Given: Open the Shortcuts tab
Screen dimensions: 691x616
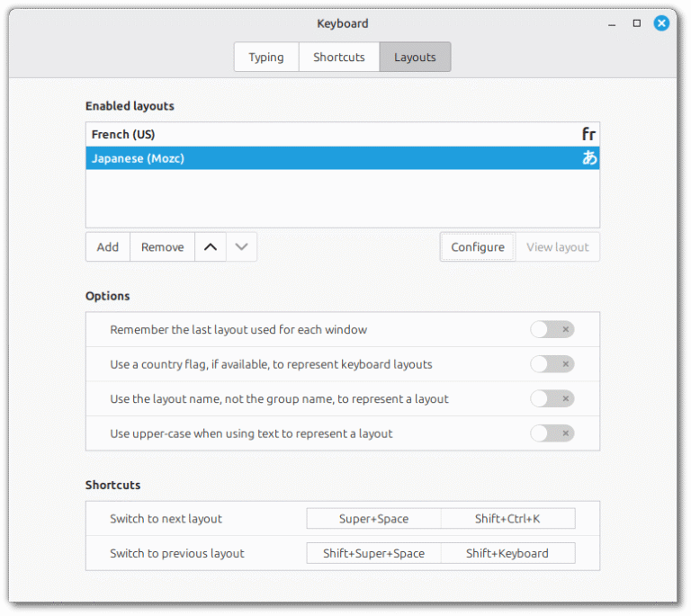Looking at the screenshot, I should tap(339, 57).
